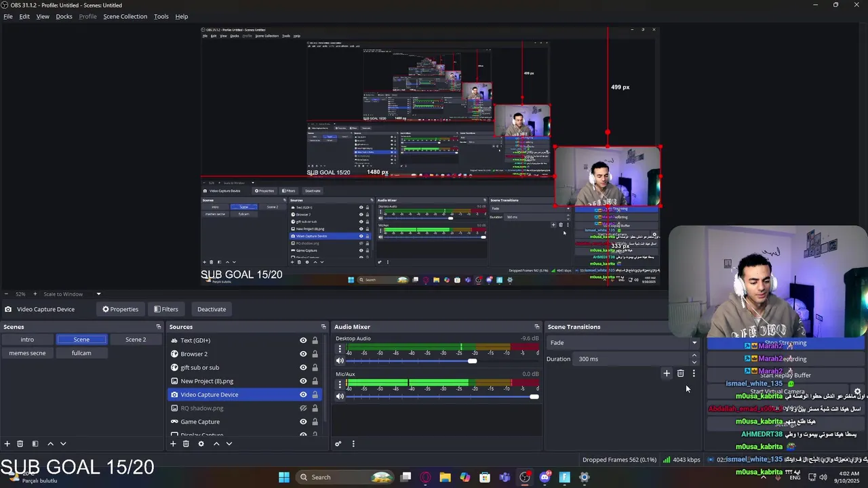Hide the Text (GDI+) source
Screen dimensions: 868x488
click(303, 340)
